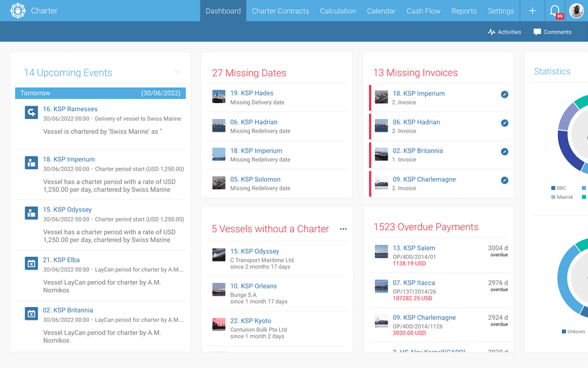Edit the KSP Charlemagne missing invoice
The height and width of the screenshot is (368, 588).
point(504,180)
